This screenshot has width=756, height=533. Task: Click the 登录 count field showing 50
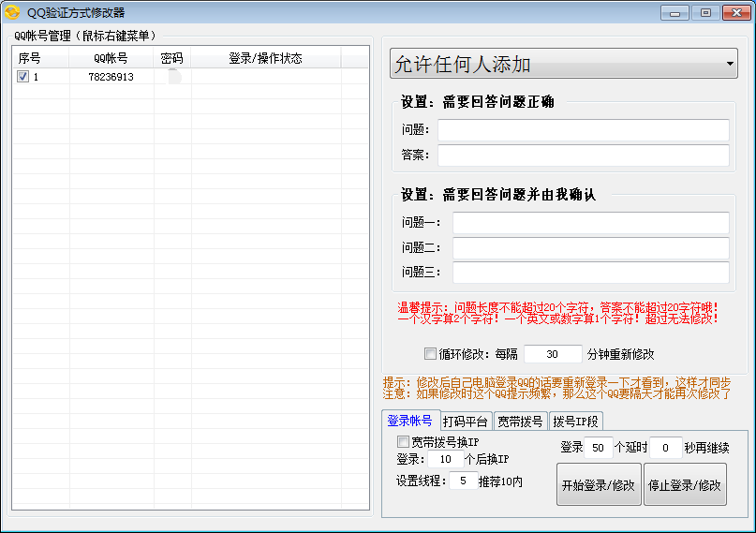(599, 448)
